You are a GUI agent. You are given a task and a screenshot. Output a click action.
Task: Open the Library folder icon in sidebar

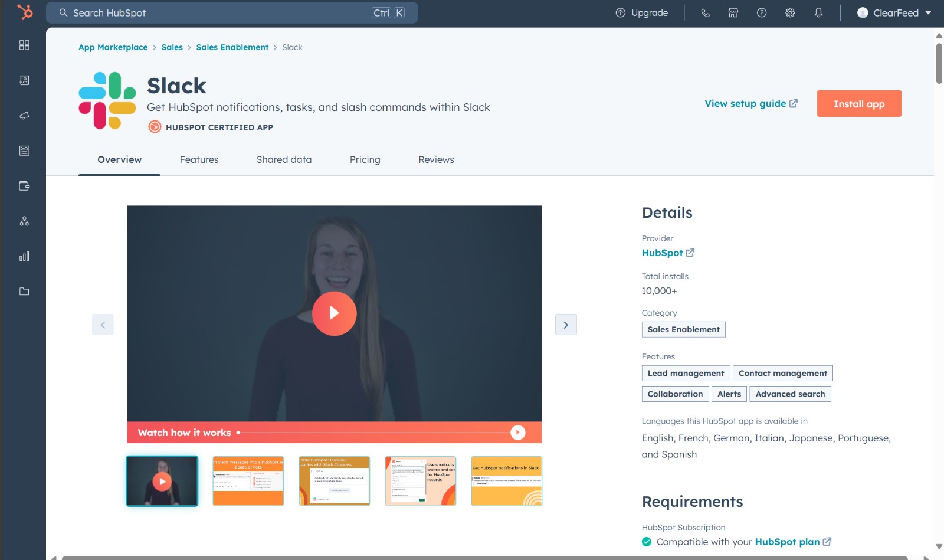24,292
